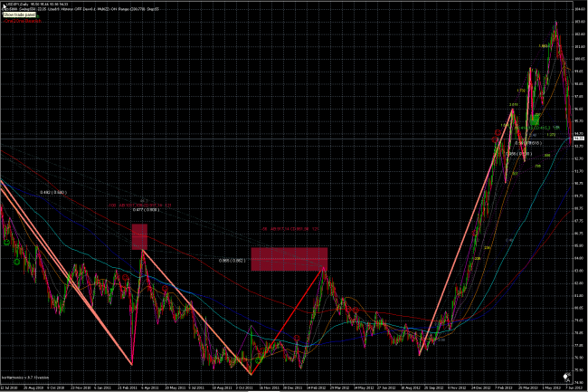The height and width of the screenshot is (392, 588).
Task: Select the wide dark red pattern zone rectangle
Action: click(289, 259)
